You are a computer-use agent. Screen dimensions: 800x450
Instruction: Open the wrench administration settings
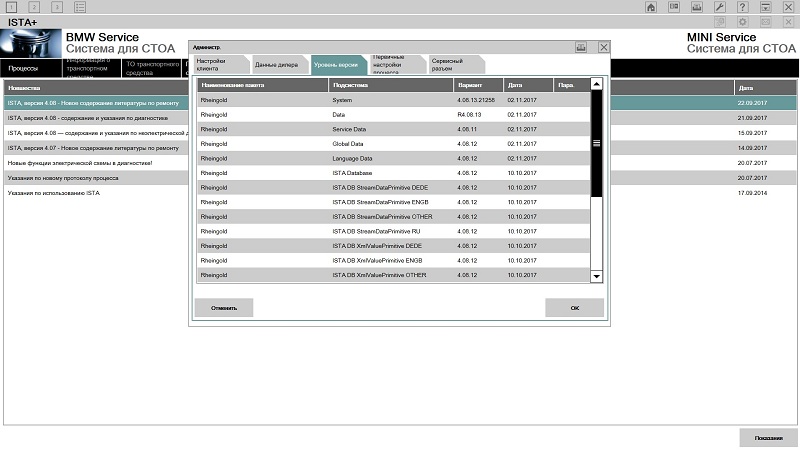720,7
